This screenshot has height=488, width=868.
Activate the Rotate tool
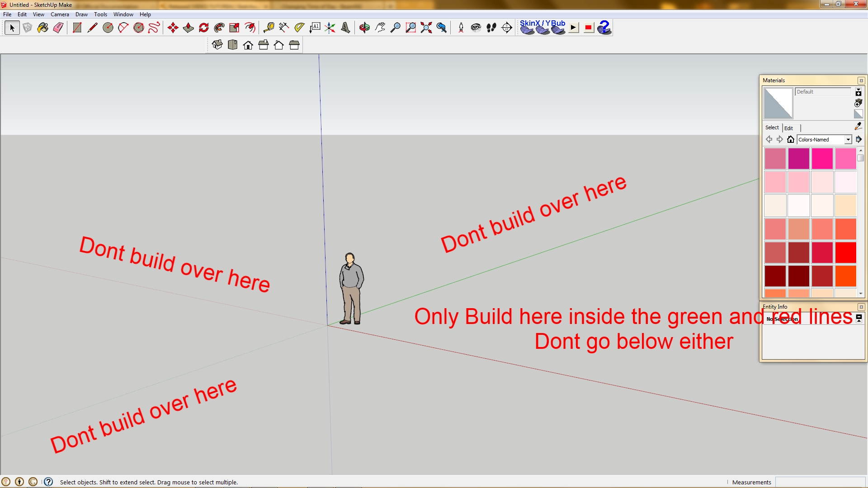tap(204, 28)
